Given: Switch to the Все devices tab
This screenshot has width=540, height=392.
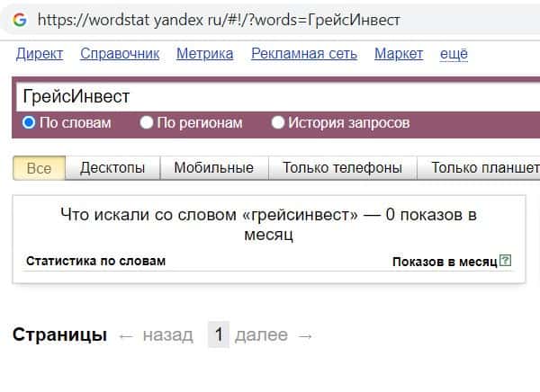Looking at the screenshot, I should coord(39,168).
